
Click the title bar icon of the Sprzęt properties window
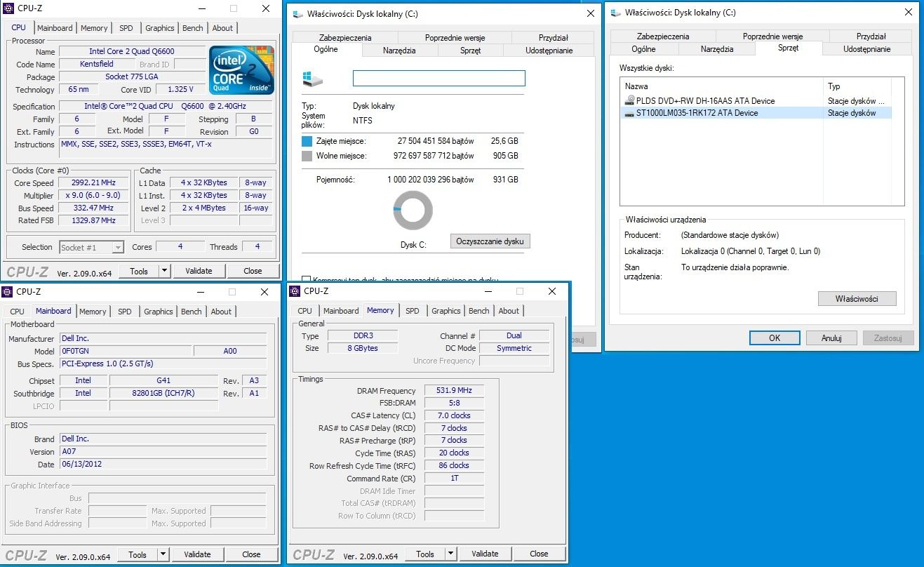point(615,12)
